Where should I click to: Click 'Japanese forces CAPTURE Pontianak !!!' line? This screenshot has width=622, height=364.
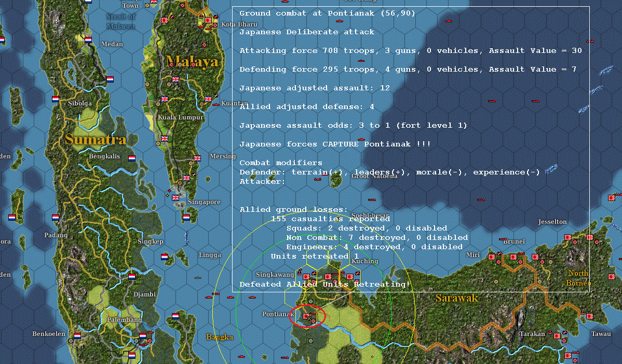click(x=335, y=144)
